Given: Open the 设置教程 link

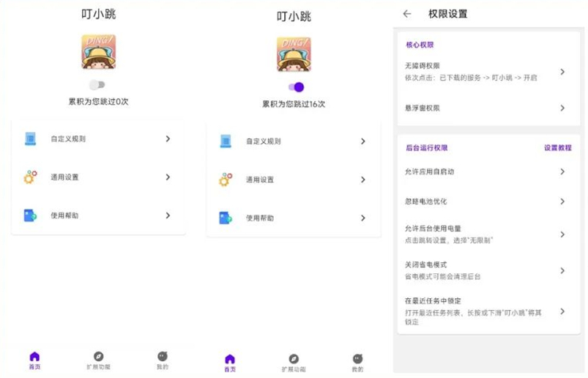Looking at the screenshot, I should [x=558, y=148].
